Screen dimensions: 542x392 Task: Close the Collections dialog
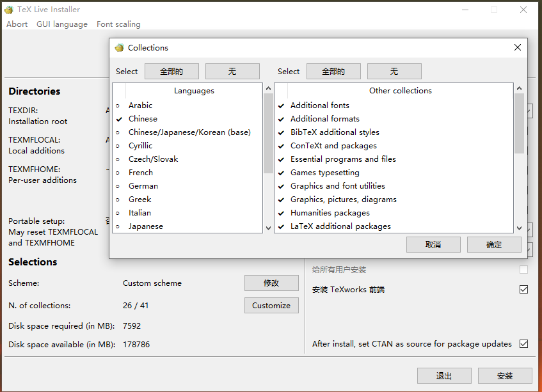click(518, 47)
